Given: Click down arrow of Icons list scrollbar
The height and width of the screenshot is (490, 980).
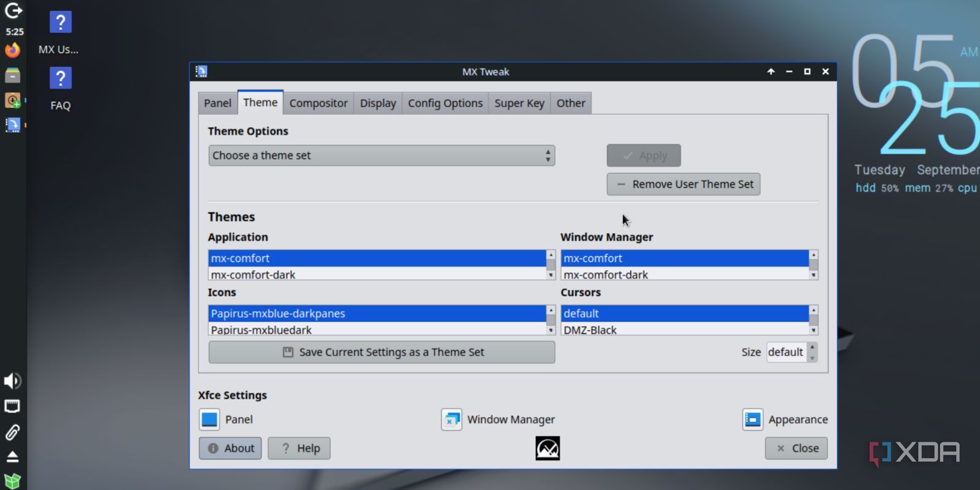Looking at the screenshot, I should [551, 331].
